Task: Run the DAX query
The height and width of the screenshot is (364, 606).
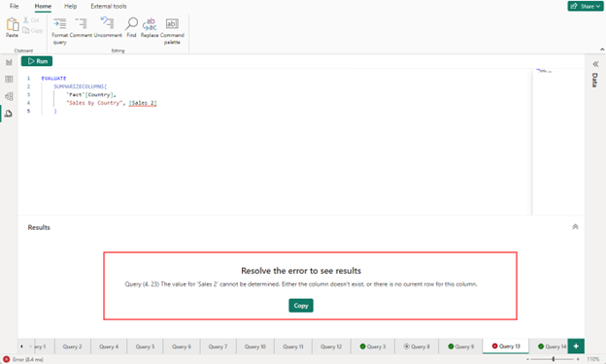Action: pyautogui.click(x=37, y=61)
